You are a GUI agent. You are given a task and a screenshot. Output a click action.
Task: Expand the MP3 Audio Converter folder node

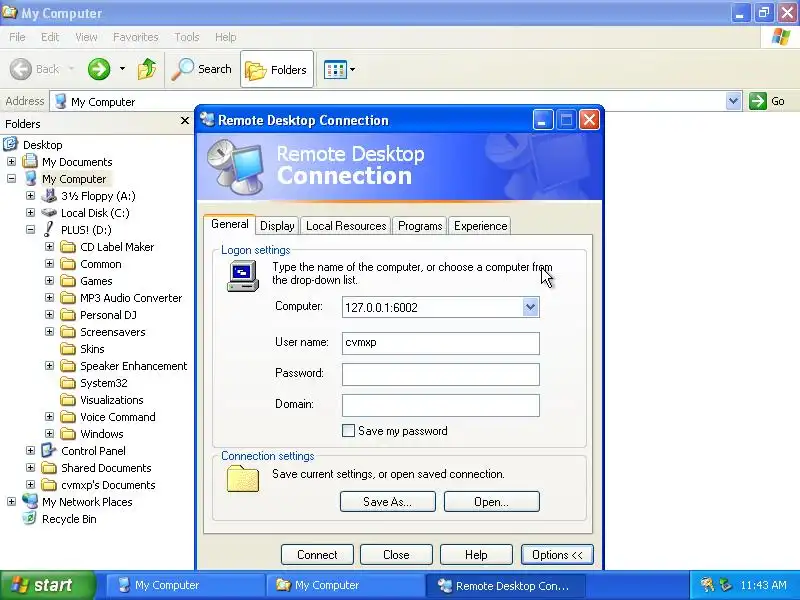click(x=49, y=297)
